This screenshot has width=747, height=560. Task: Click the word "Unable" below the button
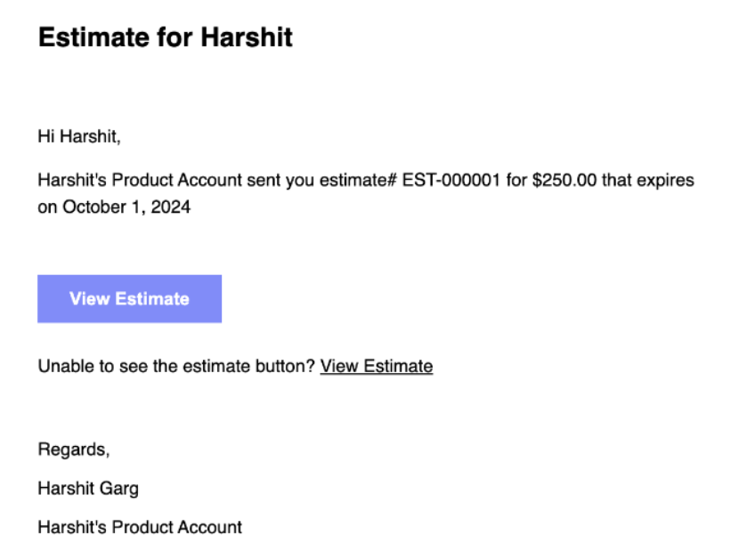pyautogui.click(x=62, y=366)
